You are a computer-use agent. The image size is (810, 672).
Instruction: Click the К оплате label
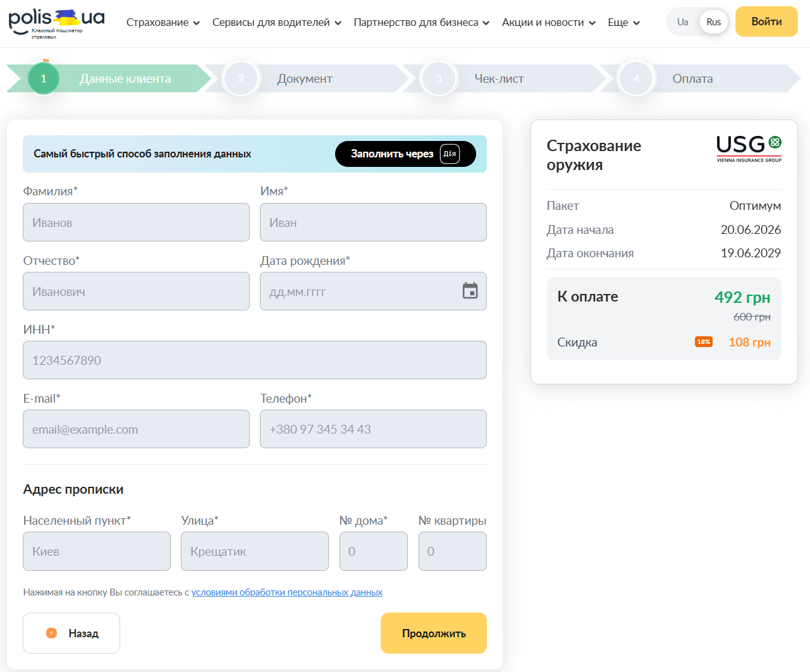[587, 296]
